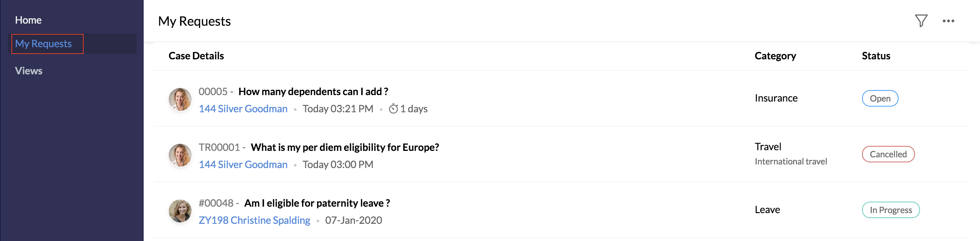This screenshot has width=980, height=241.
Task: Click Christine Spalding's profile photo
Action: coord(180,211)
